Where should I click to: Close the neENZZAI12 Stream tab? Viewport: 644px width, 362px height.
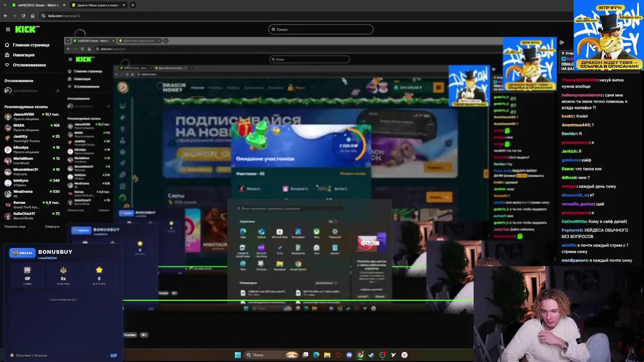pos(64,5)
